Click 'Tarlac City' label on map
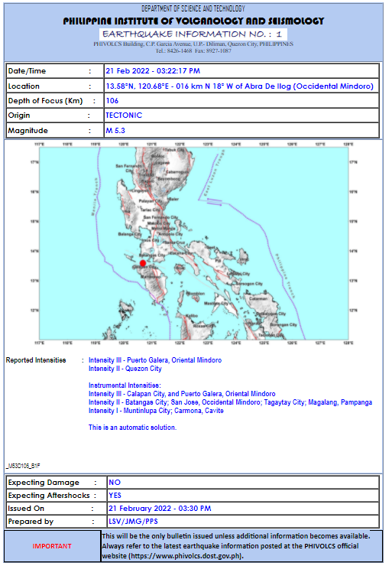392x579 pixels. click(150, 210)
